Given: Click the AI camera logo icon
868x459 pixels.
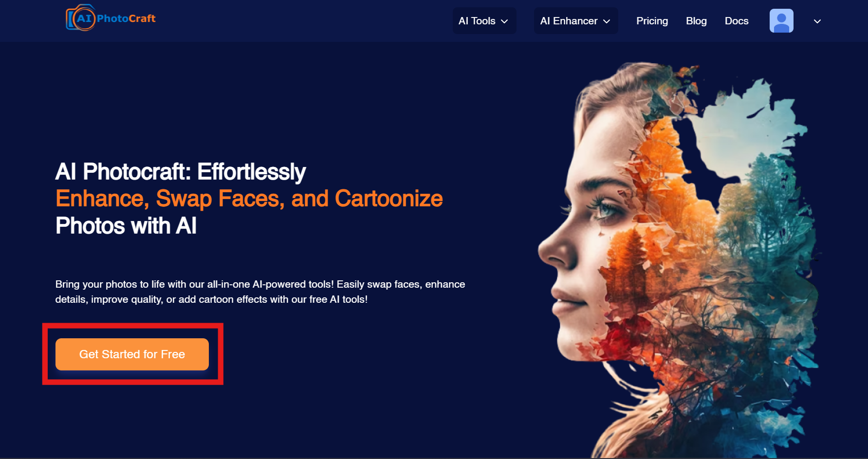Looking at the screenshot, I should pos(80,18).
